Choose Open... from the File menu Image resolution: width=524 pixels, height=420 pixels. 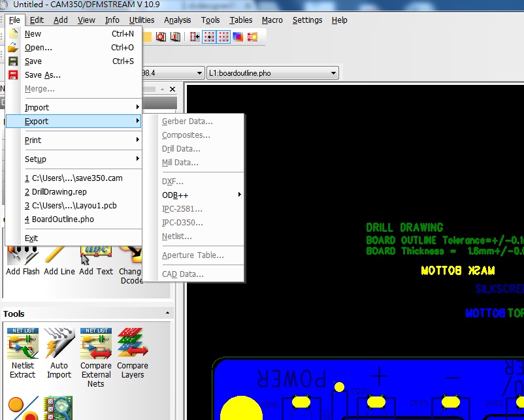[74, 48]
